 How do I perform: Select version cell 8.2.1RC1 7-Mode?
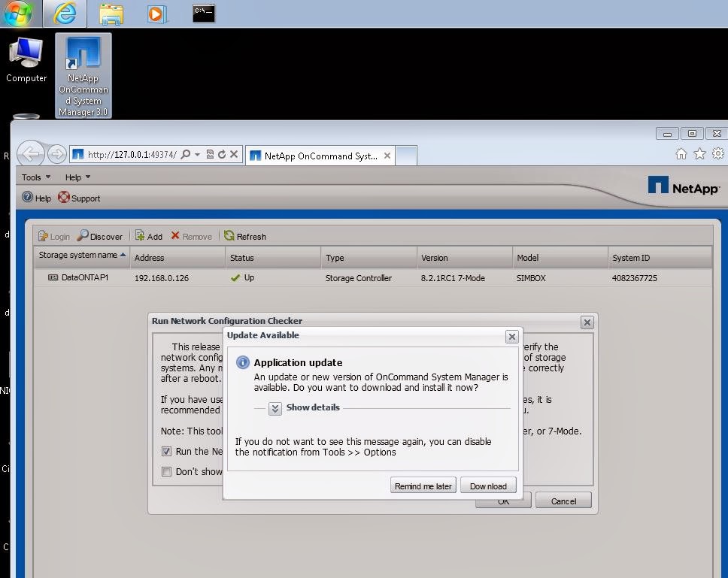[453, 278]
